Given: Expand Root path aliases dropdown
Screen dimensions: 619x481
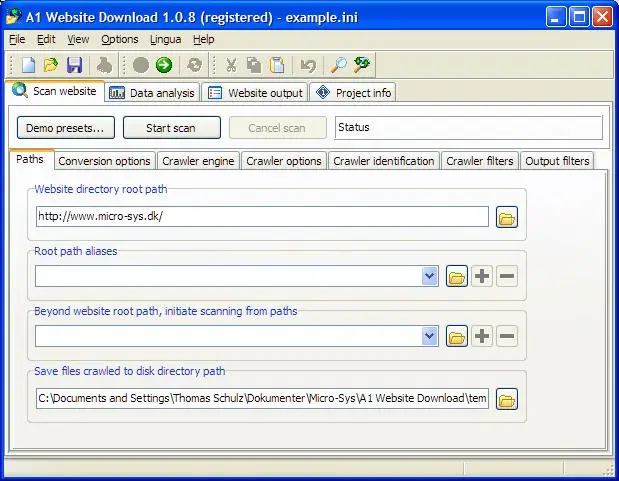Looking at the screenshot, I should tap(430, 276).
